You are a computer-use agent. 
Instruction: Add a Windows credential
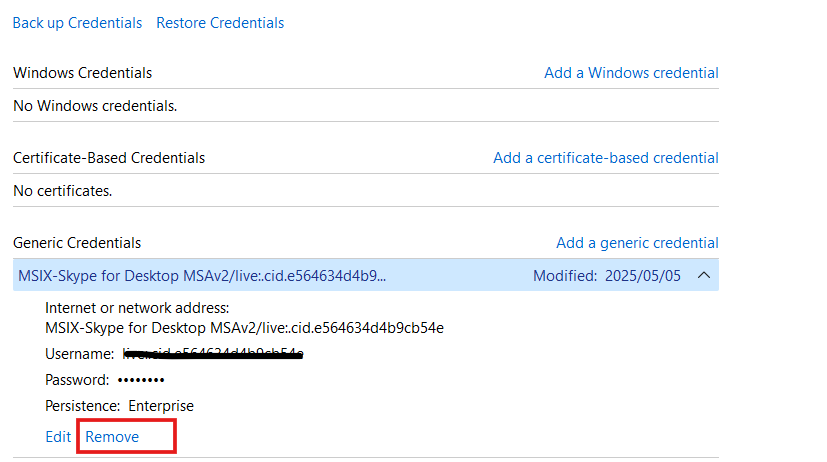(x=631, y=73)
